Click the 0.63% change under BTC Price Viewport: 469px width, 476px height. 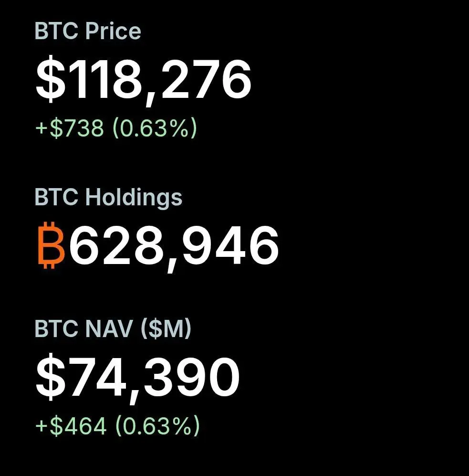pos(155,128)
